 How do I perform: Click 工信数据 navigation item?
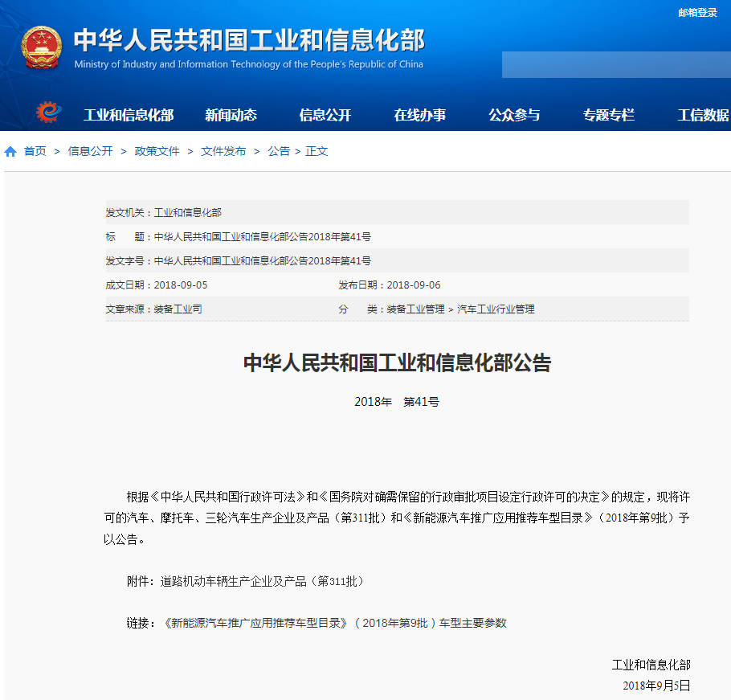[x=703, y=115]
